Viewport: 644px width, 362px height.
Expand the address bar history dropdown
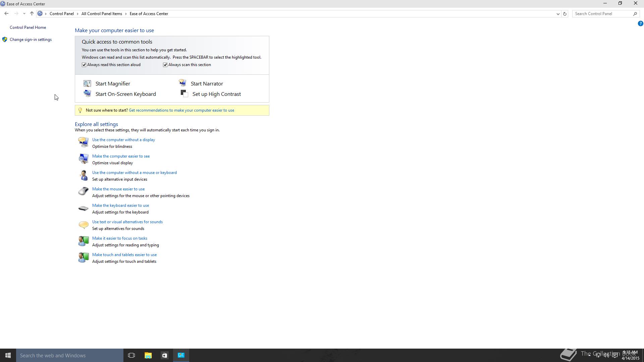558,14
